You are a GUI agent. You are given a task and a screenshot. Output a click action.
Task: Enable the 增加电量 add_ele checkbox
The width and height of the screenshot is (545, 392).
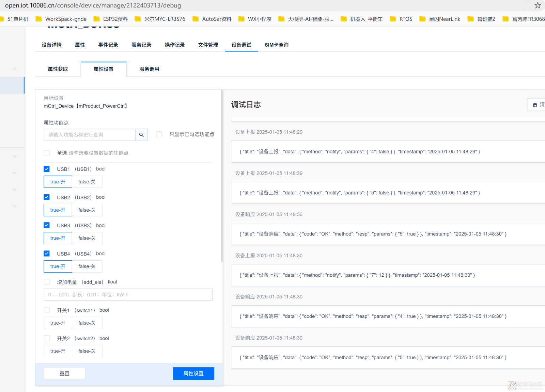point(47,282)
